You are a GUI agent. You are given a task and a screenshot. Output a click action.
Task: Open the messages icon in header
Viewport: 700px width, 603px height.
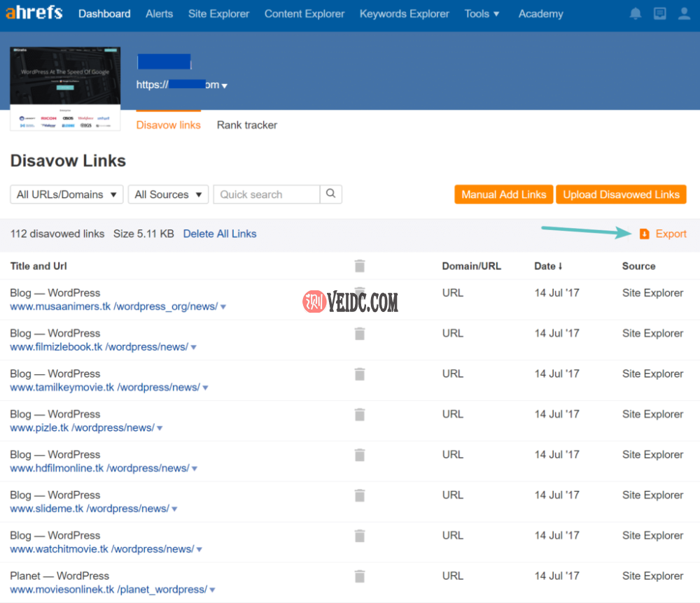pos(659,14)
